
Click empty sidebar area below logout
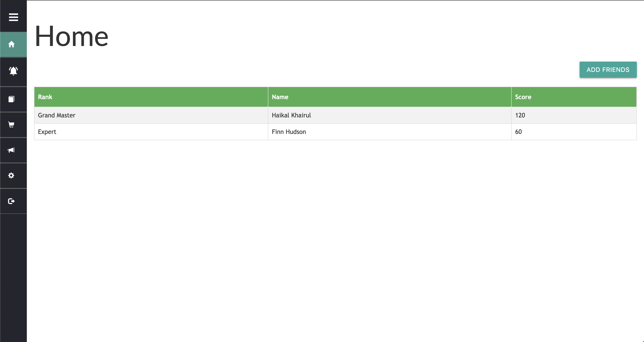click(13, 275)
